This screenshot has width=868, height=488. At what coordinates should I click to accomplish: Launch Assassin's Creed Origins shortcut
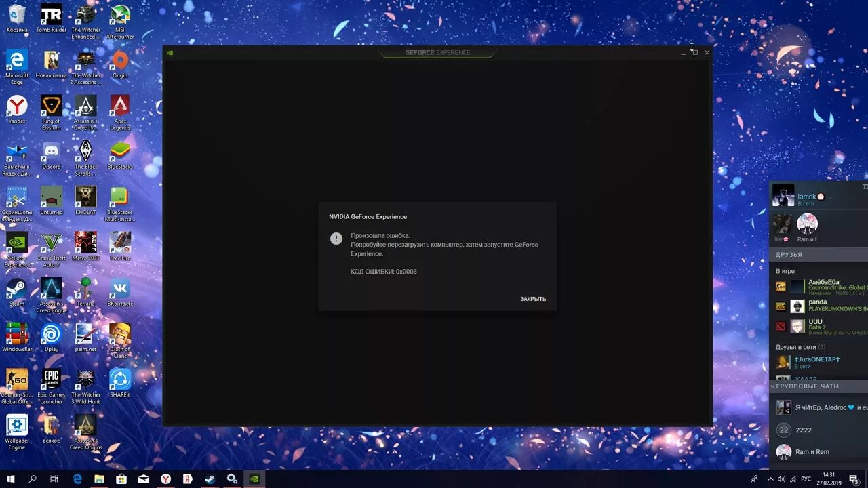pos(85,432)
